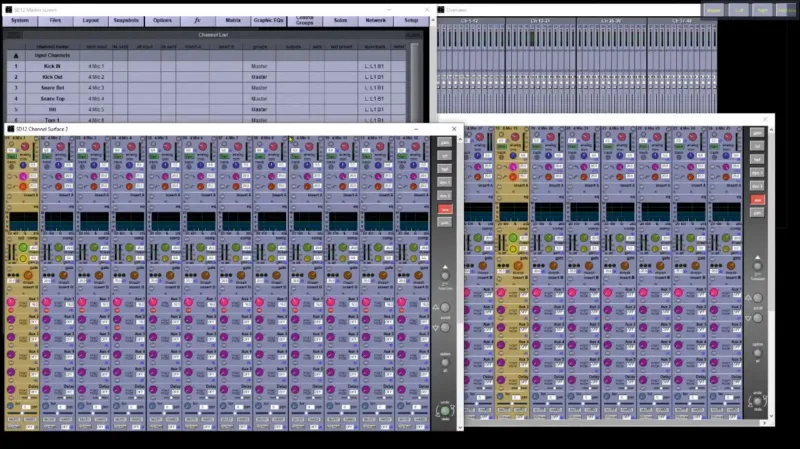
Task: Click channel 1 pan slider
Action: [x=22, y=413]
